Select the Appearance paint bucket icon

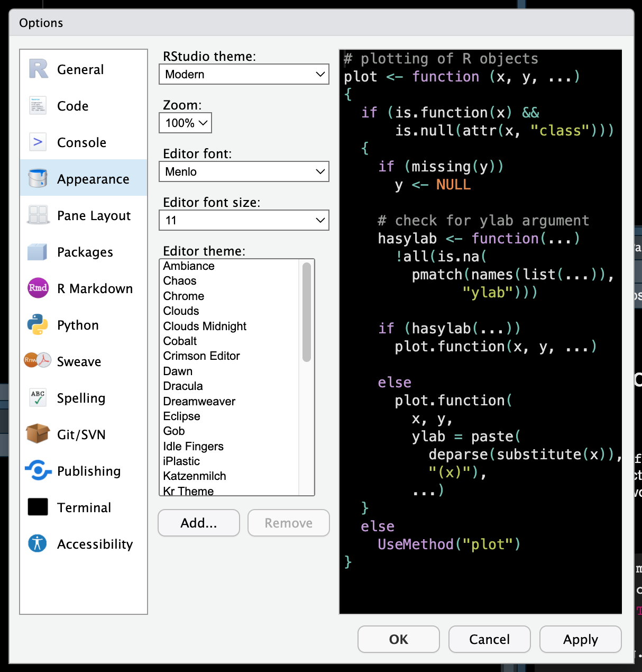click(x=38, y=178)
